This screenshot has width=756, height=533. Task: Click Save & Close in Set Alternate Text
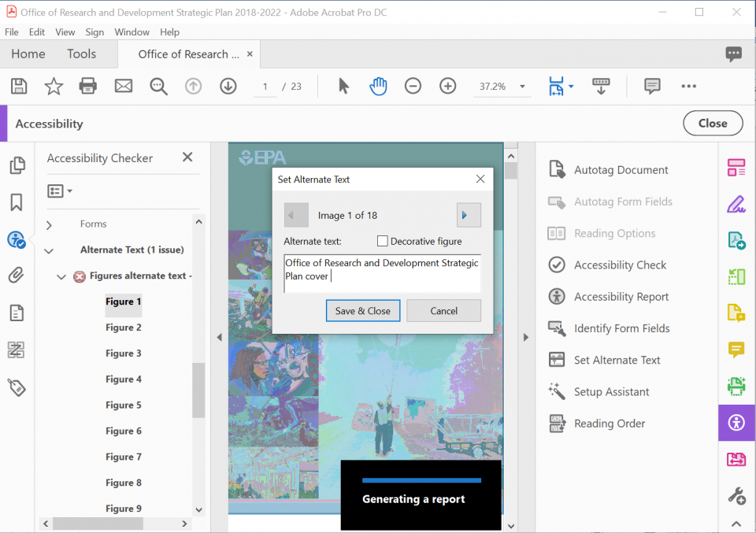pos(362,310)
